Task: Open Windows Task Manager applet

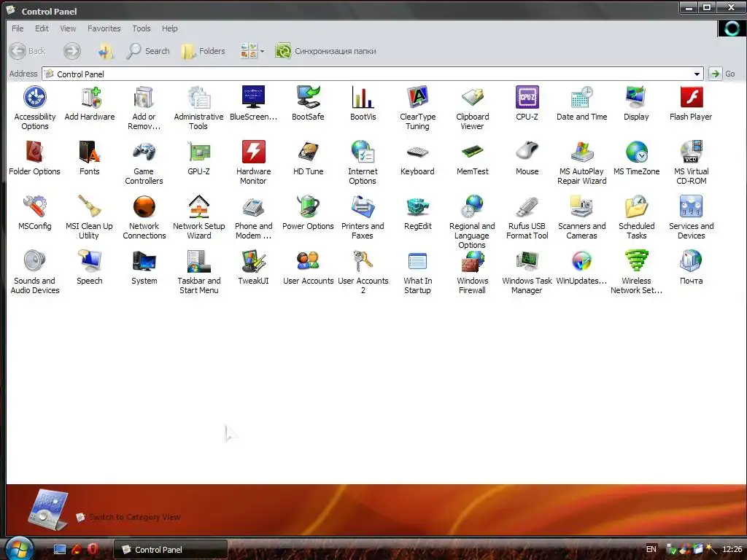Action: click(527, 272)
